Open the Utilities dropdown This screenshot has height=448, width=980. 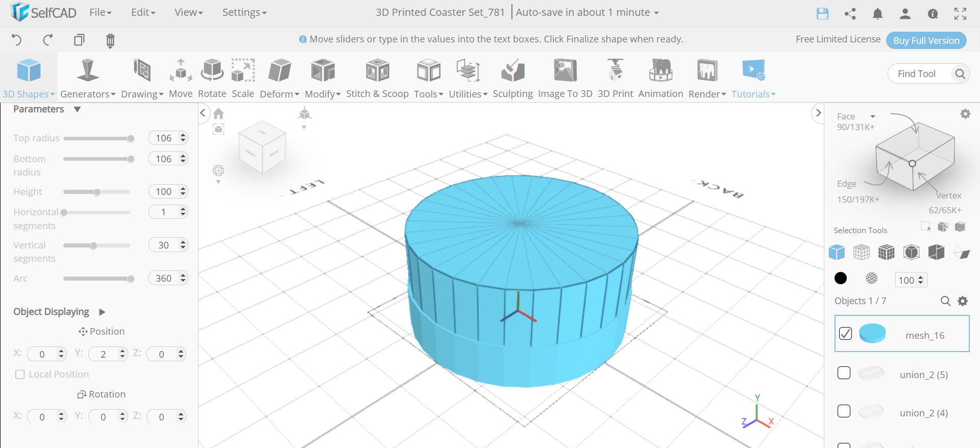click(x=469, y=78)
